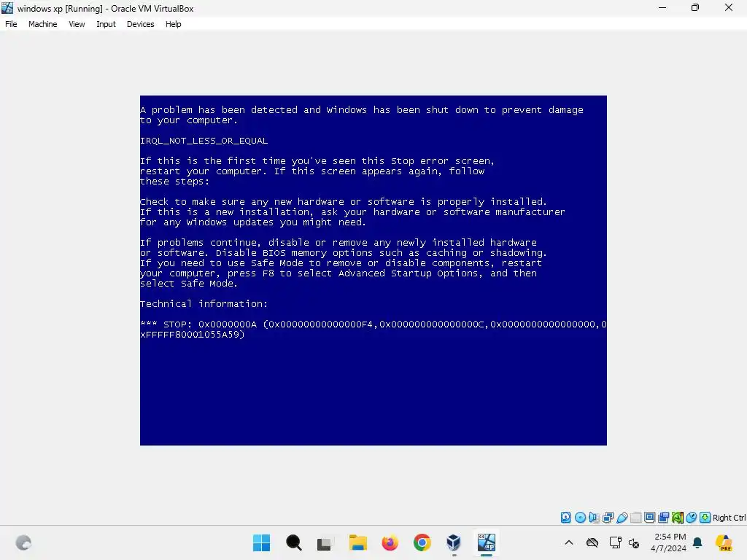Click the "Technical information:" line
The width and height of the screenshot is (747, 560).
coord(204,303)
